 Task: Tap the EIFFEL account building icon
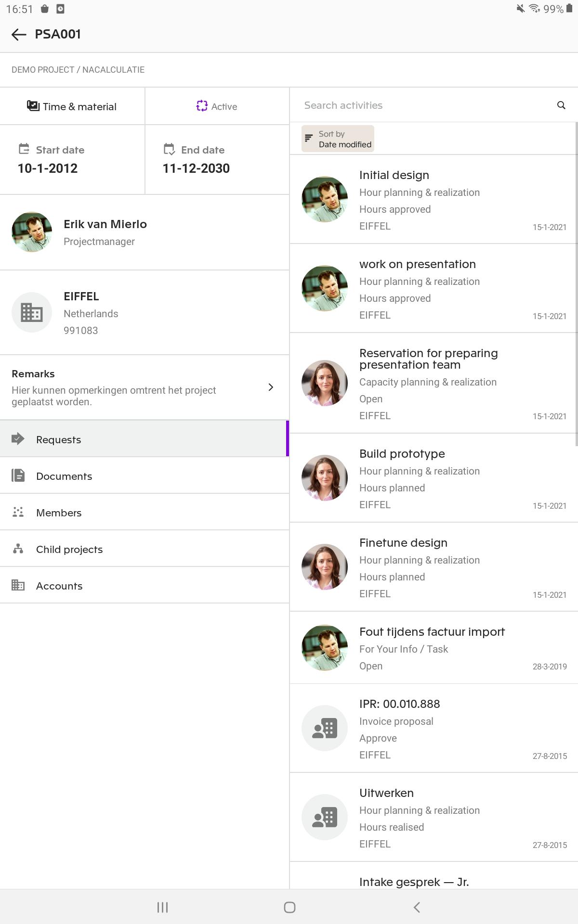coord(32,312)
